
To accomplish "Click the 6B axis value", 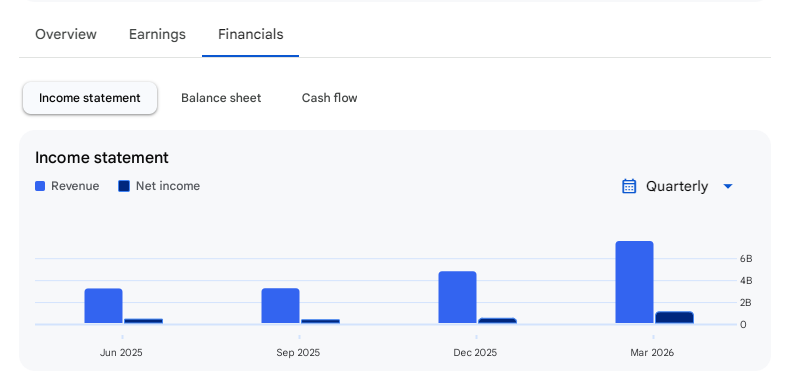I will pos(746,259).
